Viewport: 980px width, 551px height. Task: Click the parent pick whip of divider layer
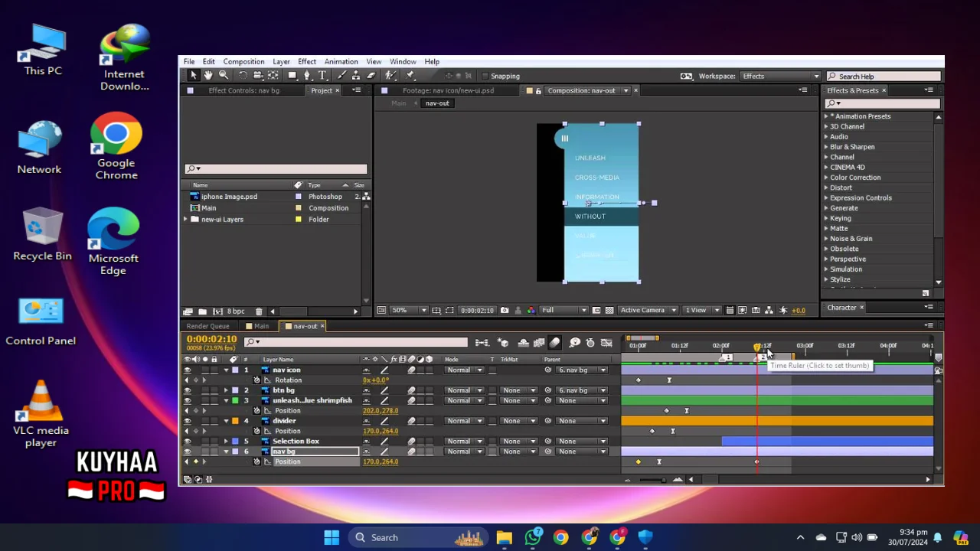[x=547, y=421]
